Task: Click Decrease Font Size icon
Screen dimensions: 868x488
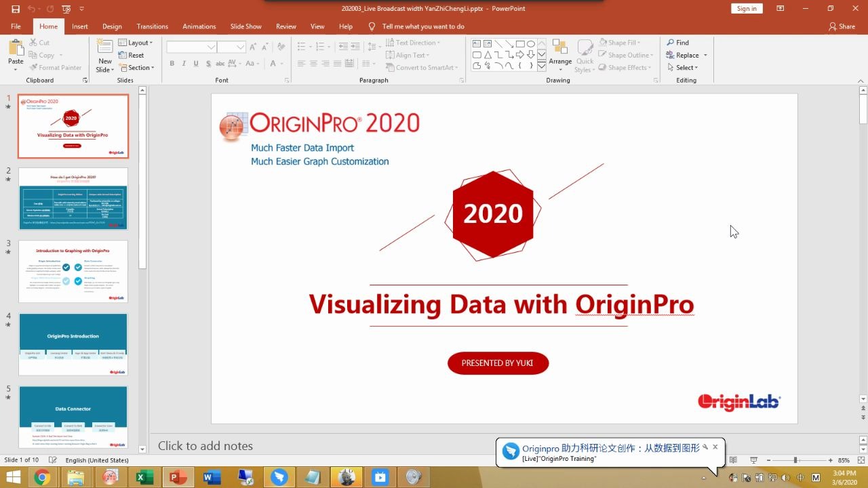Action: [x=265, y=47]
